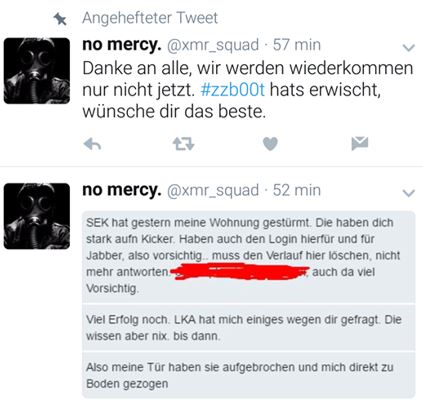The width and height of the screenshot is (423, 407).
Task: Retweet the pinned tweet
Action: click(183, 144)
